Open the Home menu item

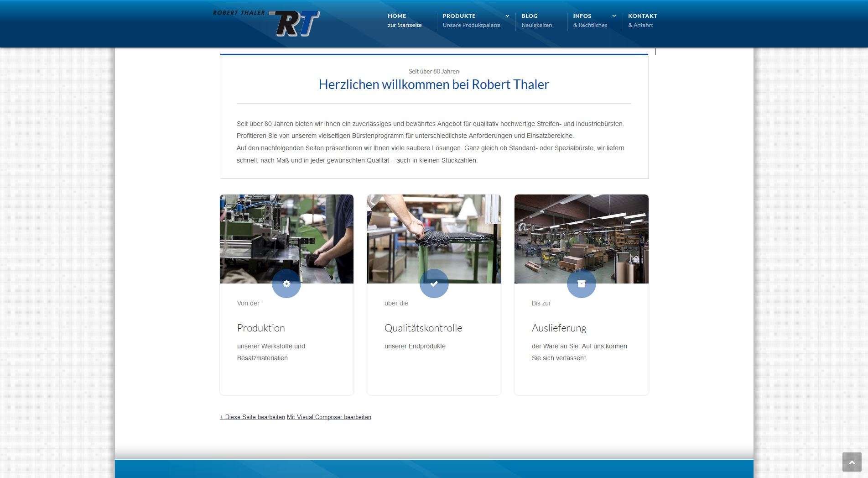[x=405, y=21]
